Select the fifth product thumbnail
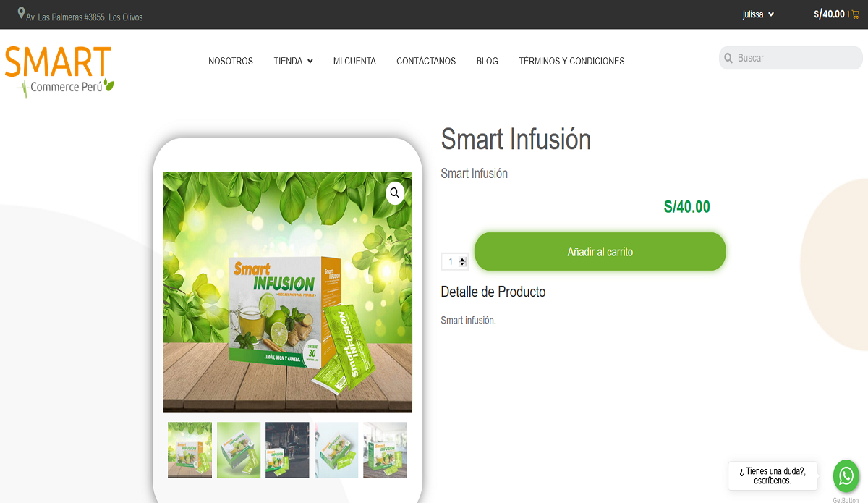Viewport: 868px width, 503px height. pos(385,450)
